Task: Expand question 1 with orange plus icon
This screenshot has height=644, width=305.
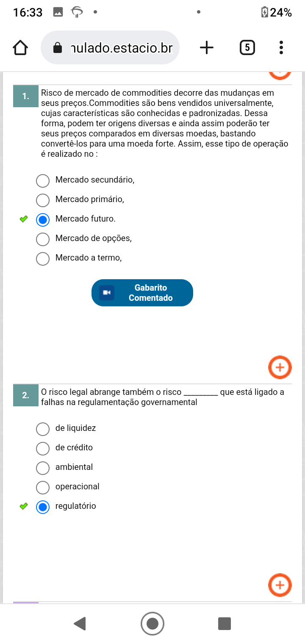Action: click(x=280, y=367)
